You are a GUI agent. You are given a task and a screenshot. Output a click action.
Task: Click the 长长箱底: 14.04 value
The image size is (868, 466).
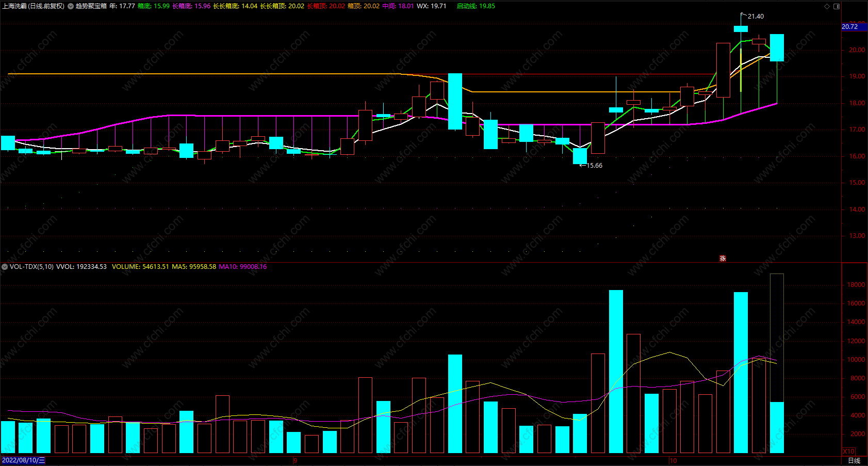pyautogui.click(x=235, y=6)
